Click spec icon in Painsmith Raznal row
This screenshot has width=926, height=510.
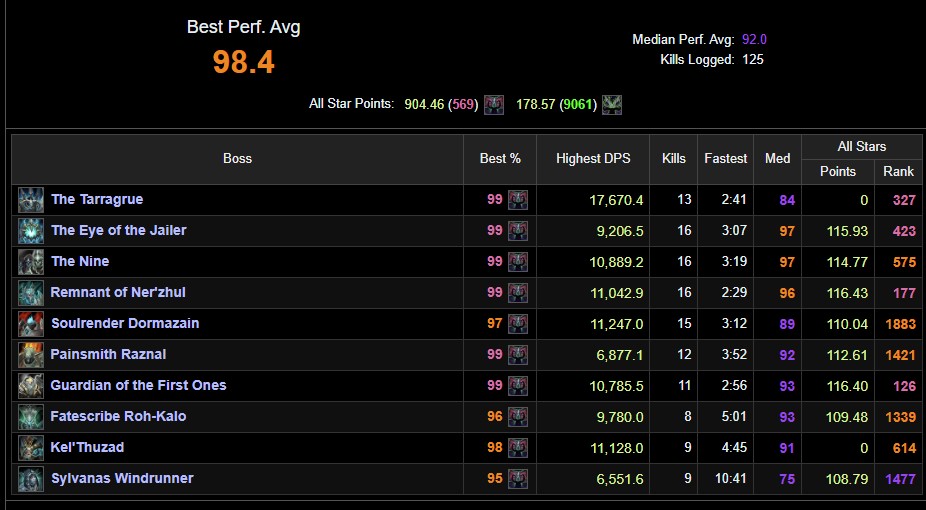[x=518, y=355]
